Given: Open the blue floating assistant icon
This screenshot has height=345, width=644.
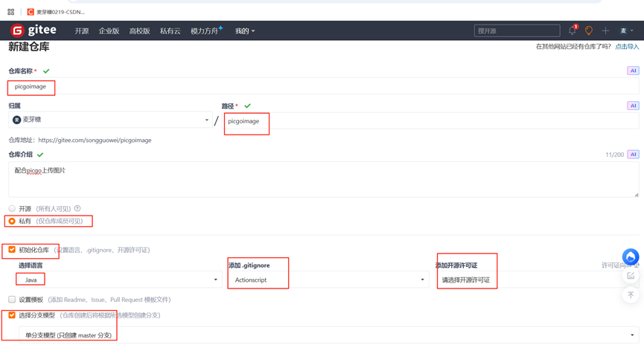Looking at the screenshot, I should point(631,257).
